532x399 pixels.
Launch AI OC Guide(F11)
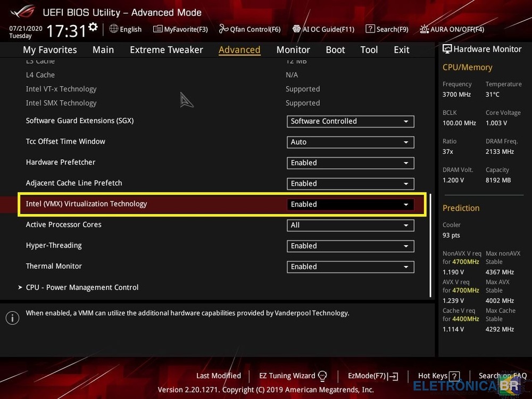(x=323, y=29)
